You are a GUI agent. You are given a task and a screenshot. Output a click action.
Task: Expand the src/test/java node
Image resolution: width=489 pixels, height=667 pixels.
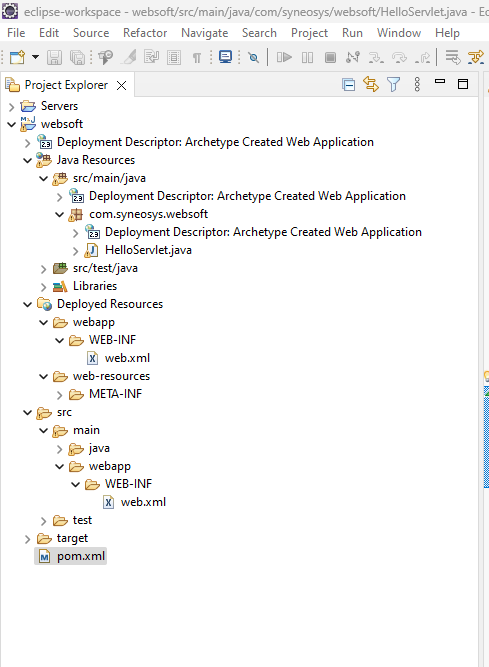pyautogui.click(x=43, y=269)
